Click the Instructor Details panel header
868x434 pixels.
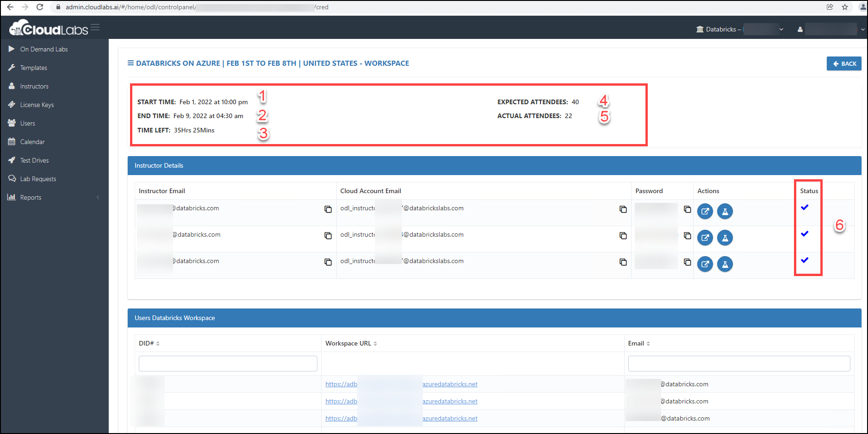click(x=495, y=165)
